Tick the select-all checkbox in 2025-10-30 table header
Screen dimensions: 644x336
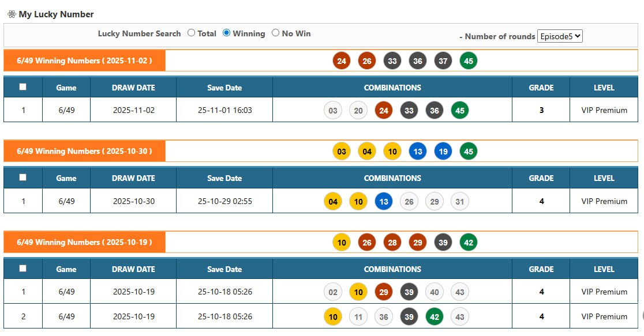pos(23,178)
